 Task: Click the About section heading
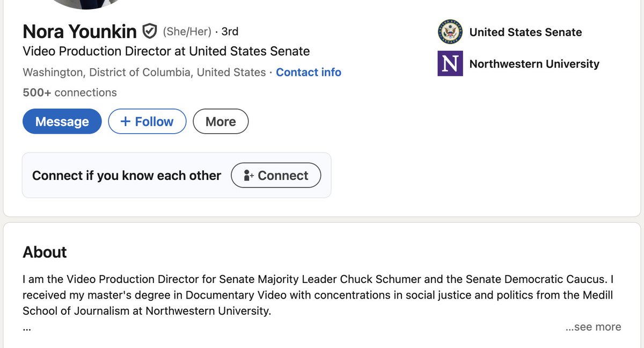(45, 252)
